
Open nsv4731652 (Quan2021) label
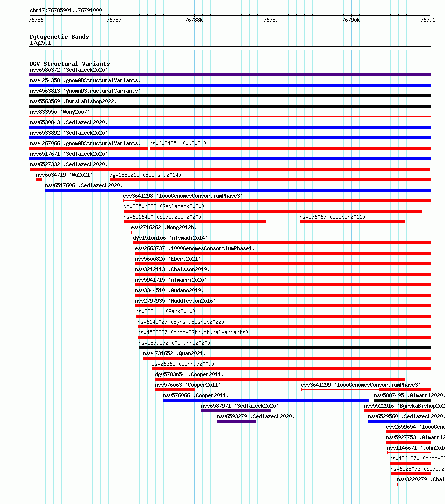[x=174, y=353]
